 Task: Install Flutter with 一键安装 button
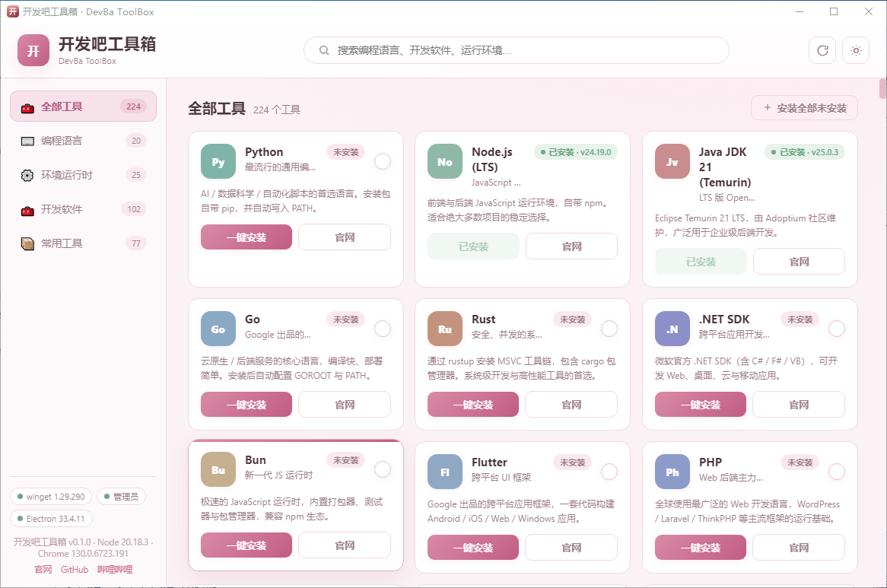coord(473,548)
